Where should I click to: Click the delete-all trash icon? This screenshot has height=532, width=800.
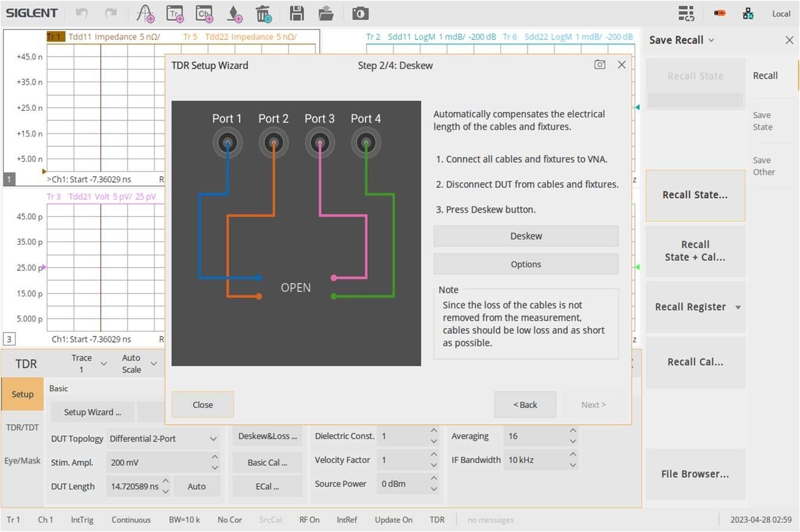pyautogui.click(x=263, y=13)
